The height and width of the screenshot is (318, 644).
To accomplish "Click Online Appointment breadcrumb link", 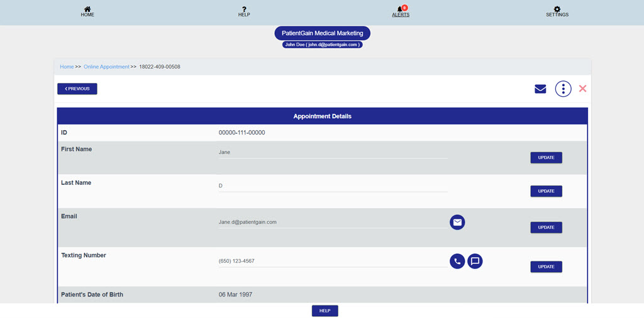I will [x=106, y=67].
